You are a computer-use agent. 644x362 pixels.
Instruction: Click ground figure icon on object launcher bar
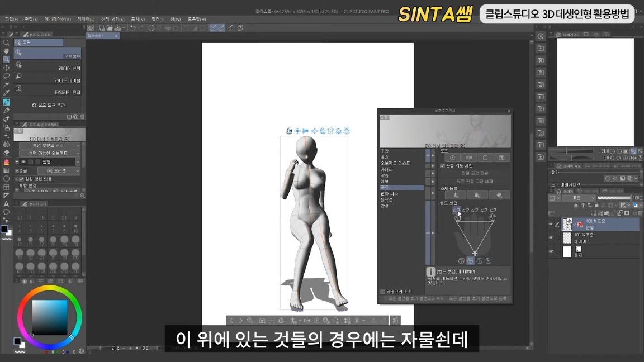(281, 321)
